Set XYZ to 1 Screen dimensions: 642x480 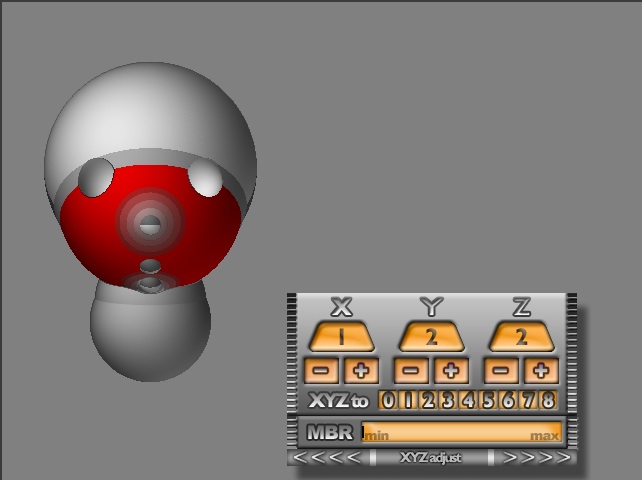tap(408, 400)
